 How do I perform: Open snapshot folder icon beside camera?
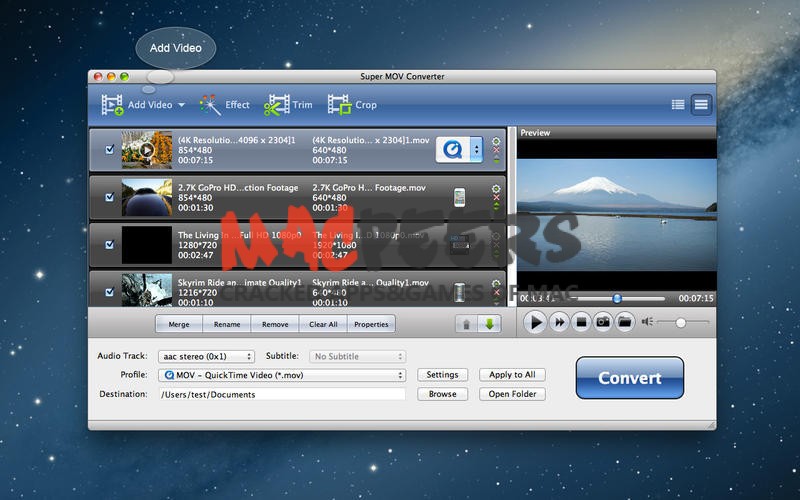[625, 322]
